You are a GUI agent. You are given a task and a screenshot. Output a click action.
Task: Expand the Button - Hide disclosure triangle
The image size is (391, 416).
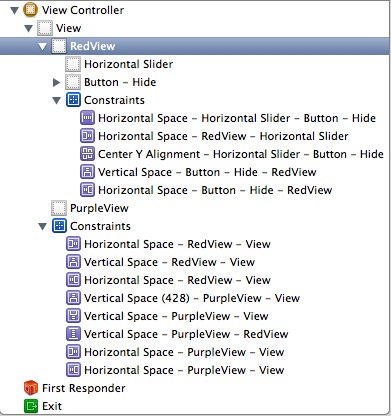pos(56,82)
